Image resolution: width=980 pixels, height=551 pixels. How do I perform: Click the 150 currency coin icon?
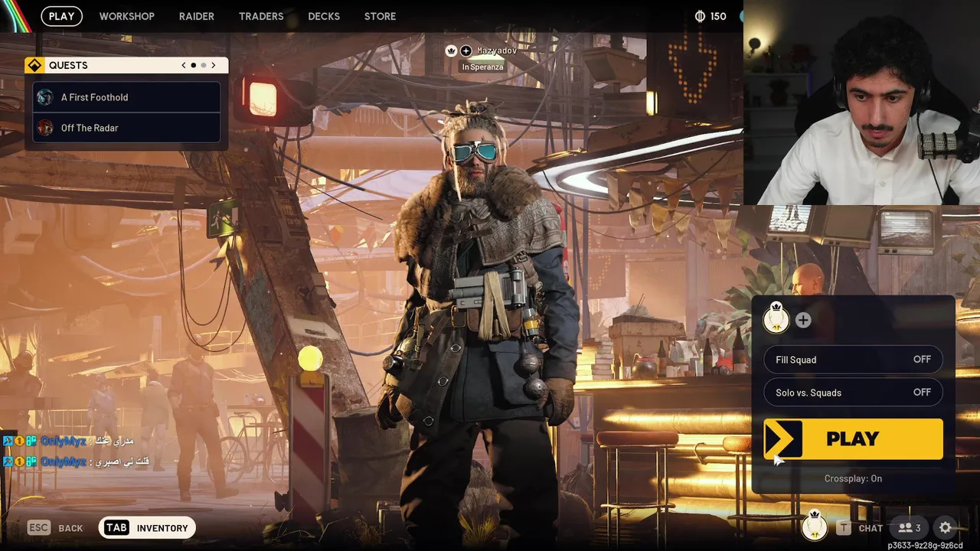click(700, 16)
